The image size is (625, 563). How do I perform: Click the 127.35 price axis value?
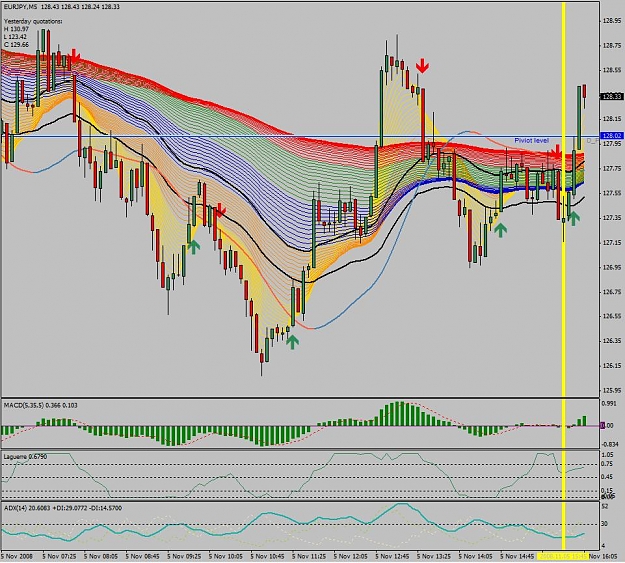pos(612,218)
